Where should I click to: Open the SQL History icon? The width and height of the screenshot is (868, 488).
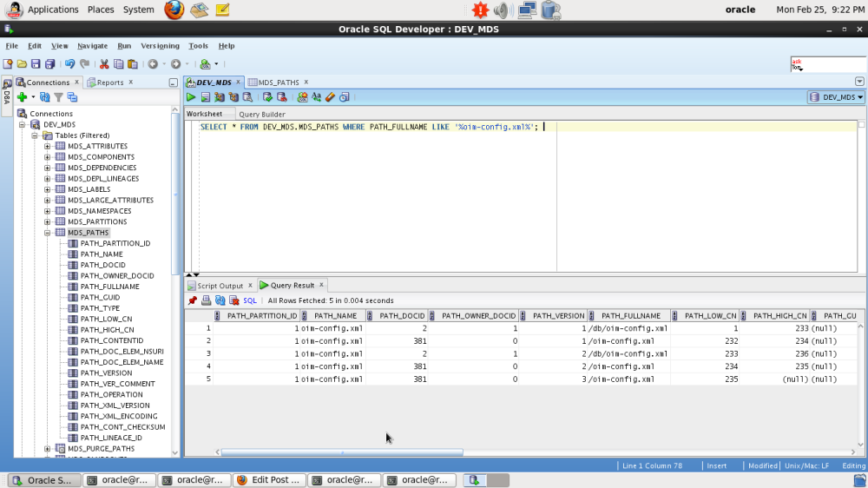pos(345,97)
